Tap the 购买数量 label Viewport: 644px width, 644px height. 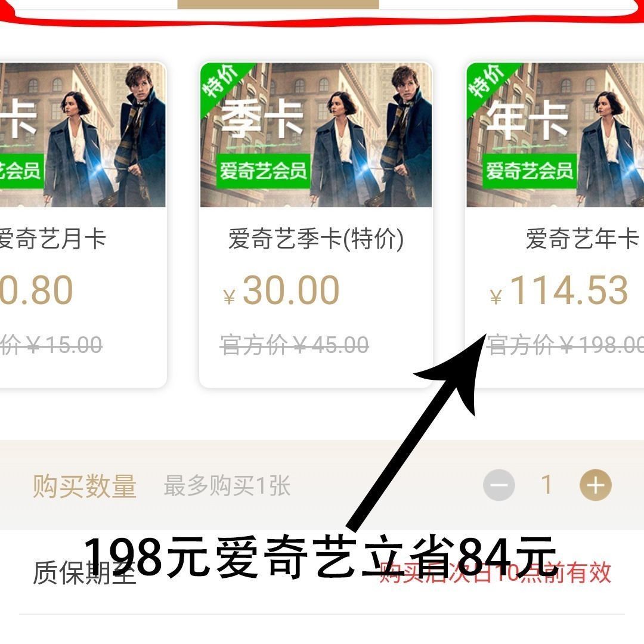85,487
